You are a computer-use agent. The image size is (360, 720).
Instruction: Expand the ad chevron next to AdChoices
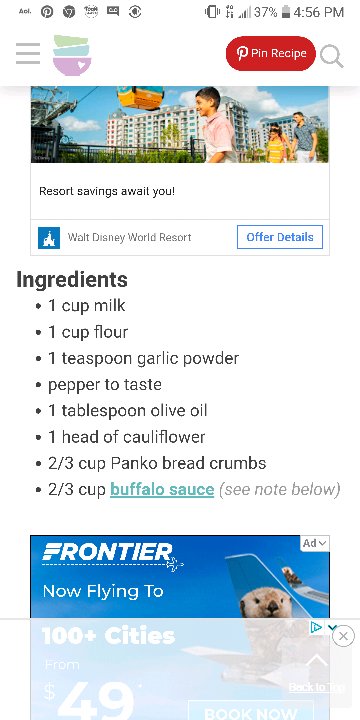tap(332, 627)
